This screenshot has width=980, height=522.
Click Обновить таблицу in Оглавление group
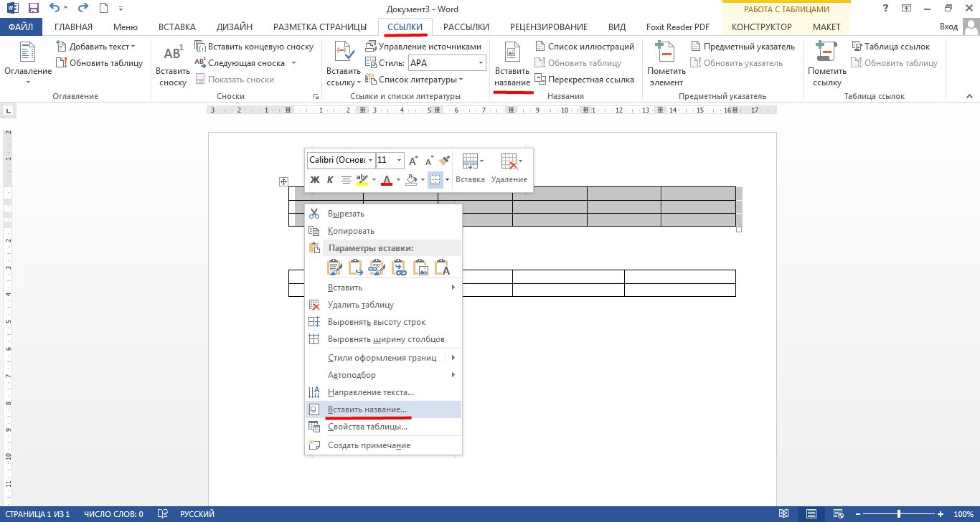click(99, 63)
